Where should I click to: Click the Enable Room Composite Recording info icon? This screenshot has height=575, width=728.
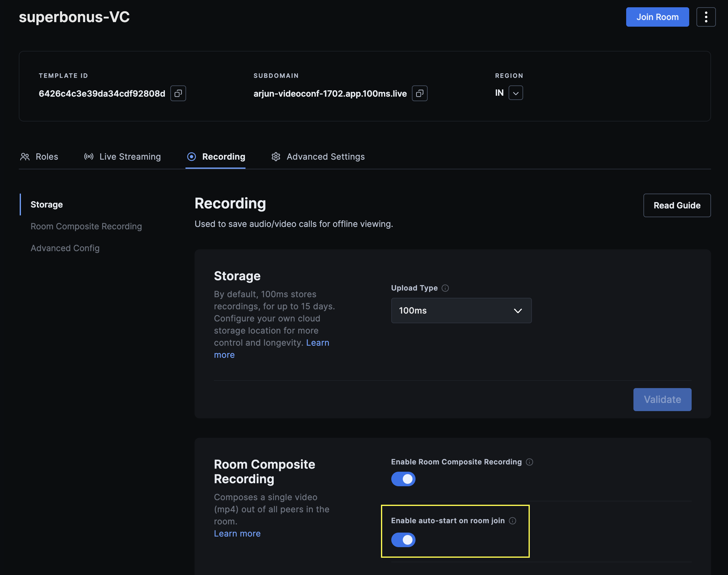coord(530,462)
